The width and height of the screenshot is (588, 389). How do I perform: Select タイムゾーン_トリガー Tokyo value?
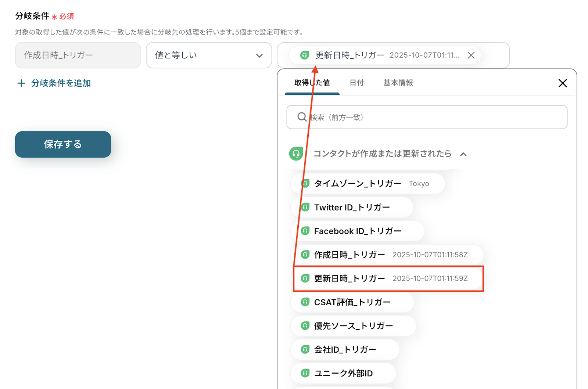[367, 184]
